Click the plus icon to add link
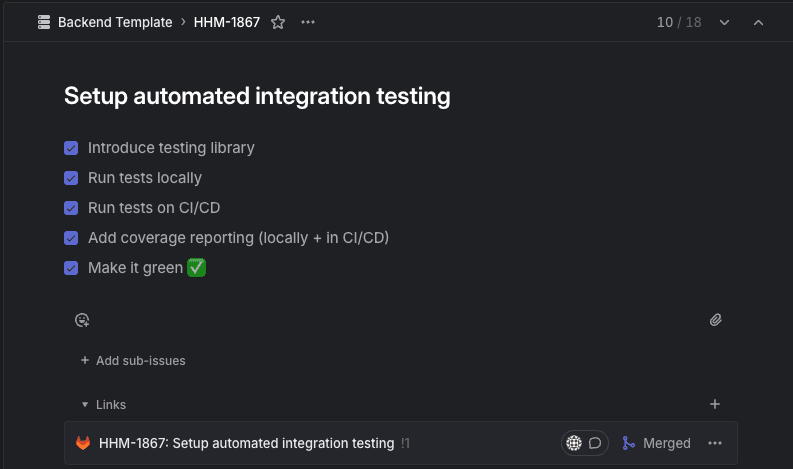The width and height of the screenshot is (793, 469). (714, 404)
